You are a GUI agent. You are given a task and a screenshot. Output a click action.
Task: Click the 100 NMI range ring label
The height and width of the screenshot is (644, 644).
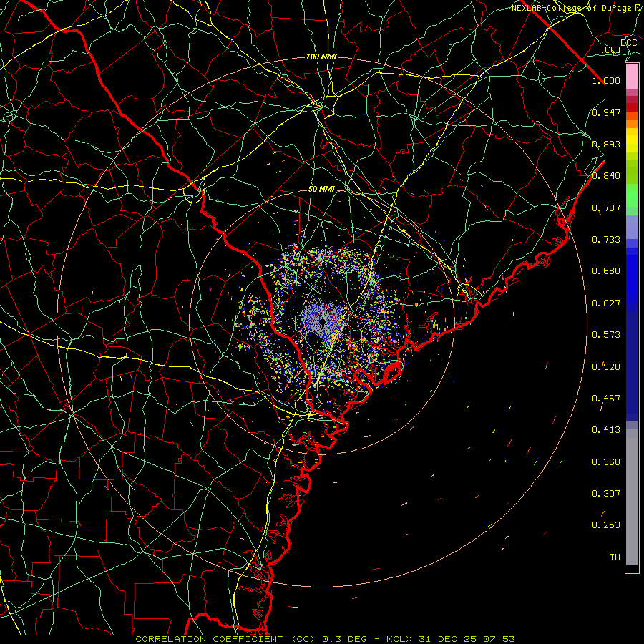coord(321,57)
